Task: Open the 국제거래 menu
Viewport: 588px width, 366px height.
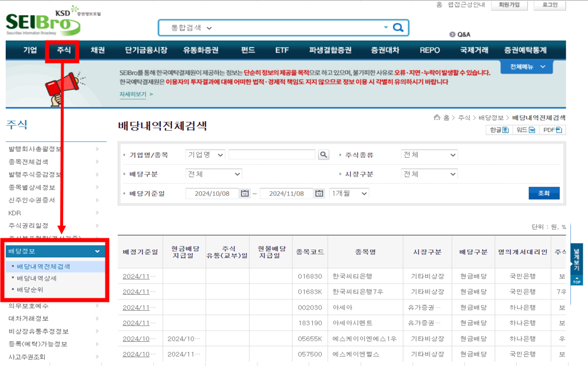Action: (474, 50)
